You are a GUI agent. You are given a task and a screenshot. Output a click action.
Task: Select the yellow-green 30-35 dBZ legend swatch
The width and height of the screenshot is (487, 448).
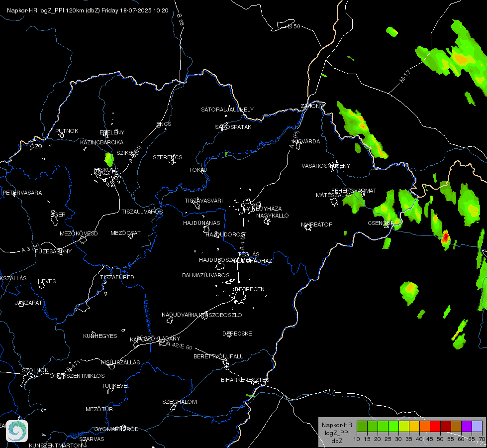tap(404, 426)
